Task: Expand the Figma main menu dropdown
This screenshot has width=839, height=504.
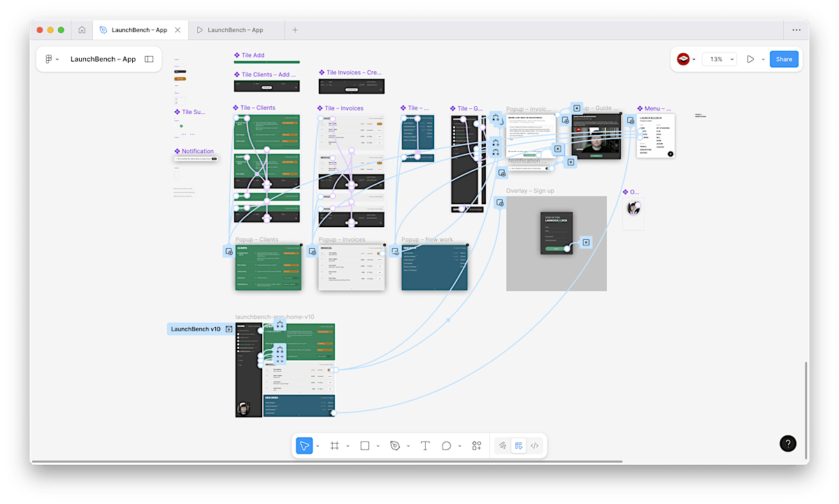Action: coord(52,59)
